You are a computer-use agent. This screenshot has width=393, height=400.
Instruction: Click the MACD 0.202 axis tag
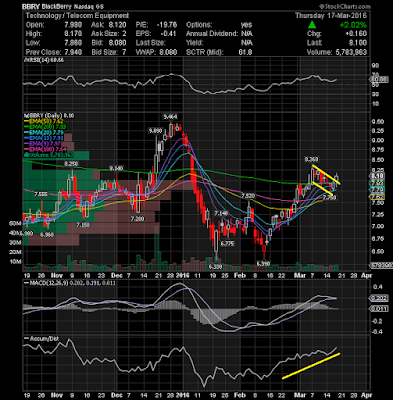[379, 298]
